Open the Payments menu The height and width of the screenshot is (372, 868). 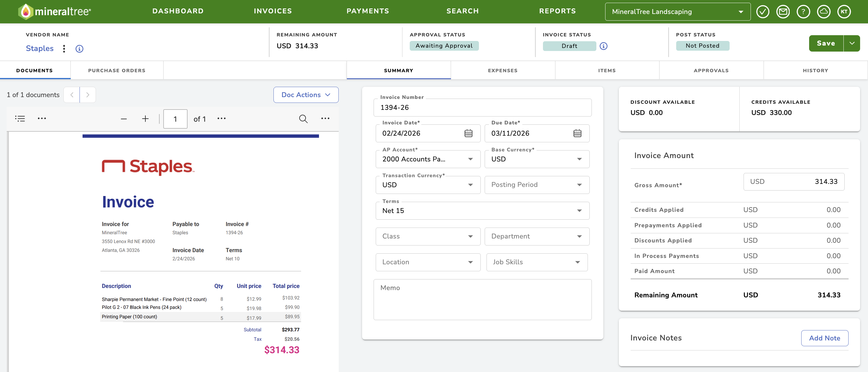[x=368, y=11]
